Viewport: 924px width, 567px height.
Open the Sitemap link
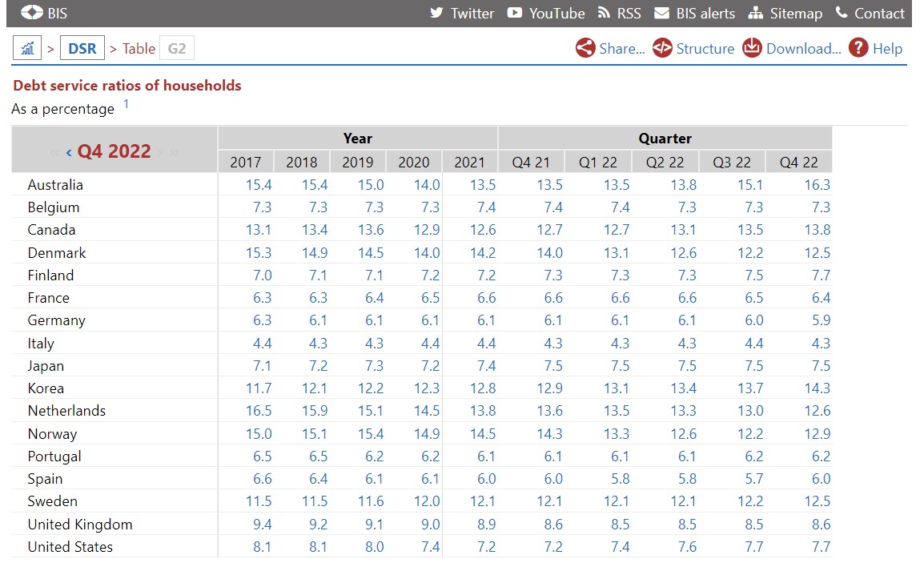[x=785, y=14]
